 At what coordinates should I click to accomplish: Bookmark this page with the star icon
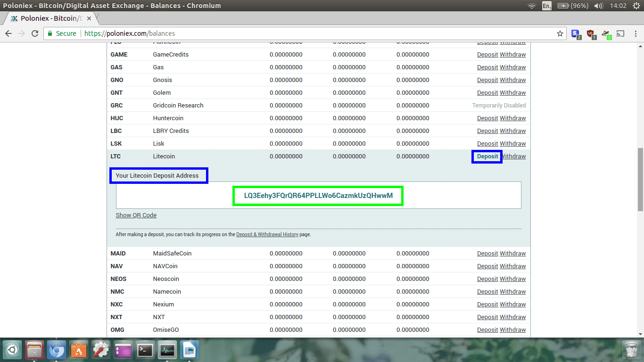click(560, 33)
